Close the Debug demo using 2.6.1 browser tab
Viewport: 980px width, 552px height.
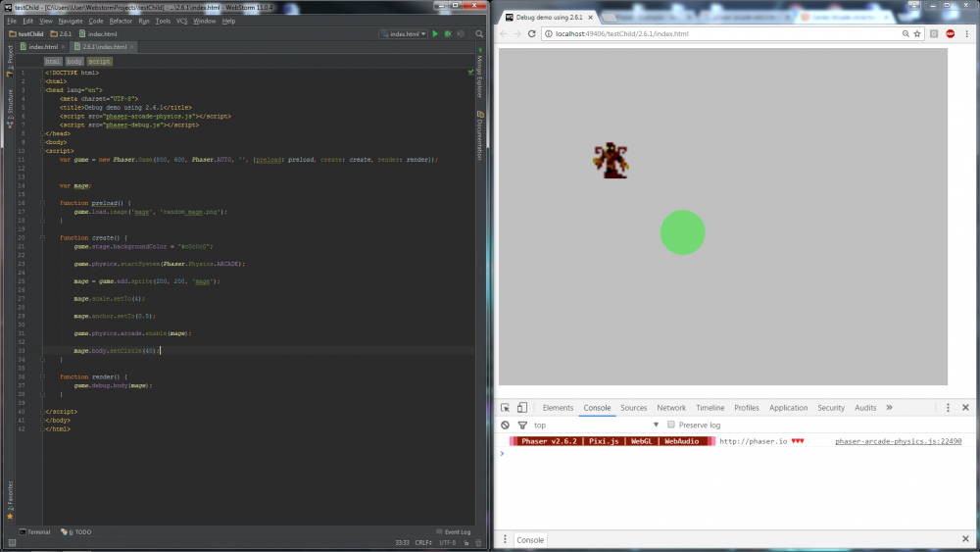590,18
